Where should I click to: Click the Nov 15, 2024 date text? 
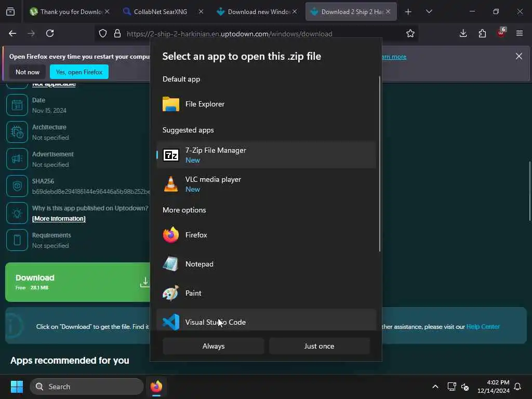(49, 111)
